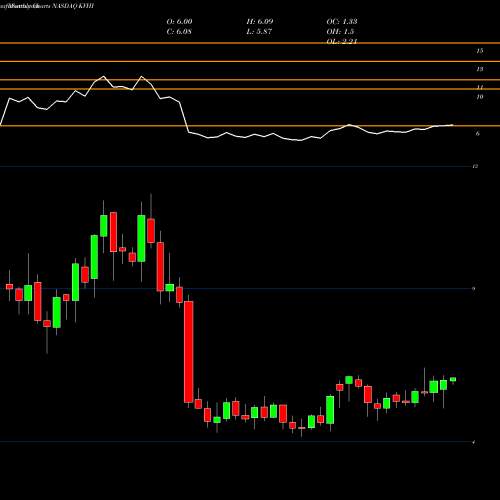Click axis label 10 on upper panel
500x500 pixels.
pos(480,97)
